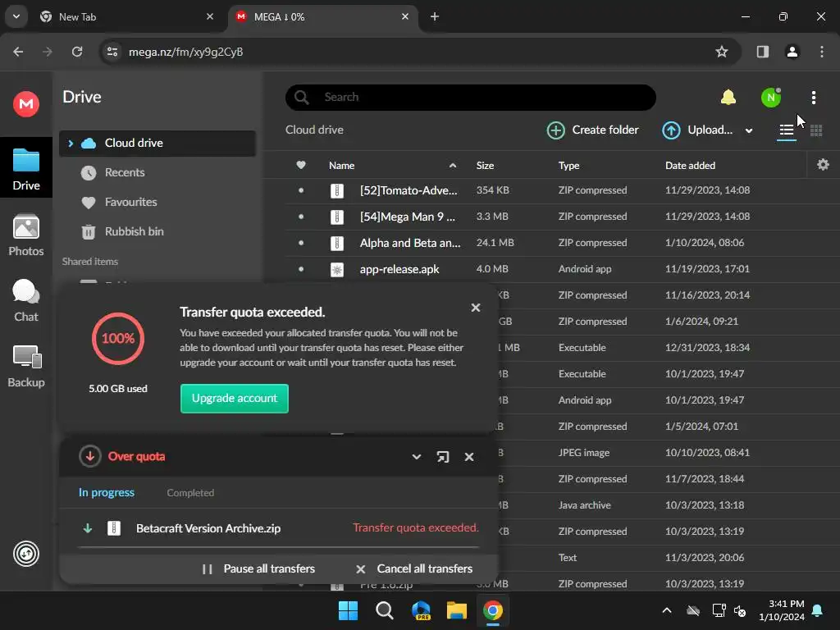This screenshot has height=630, width=840.
Task: Click the zip icon of [52]Tomato-Adve file
Action: click(337, 190)
